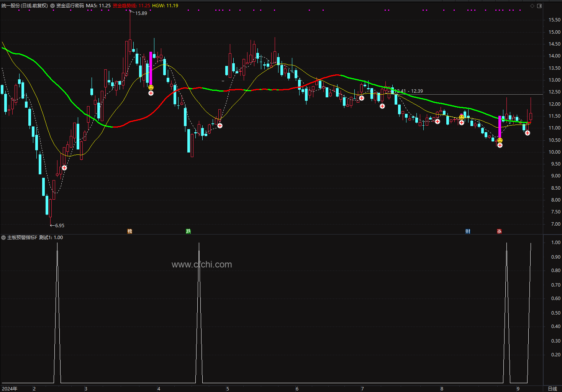Click the 榜 event marker icon
This screenshot has width=562, height=392.
pyautogui.click(x=129, y=231)
